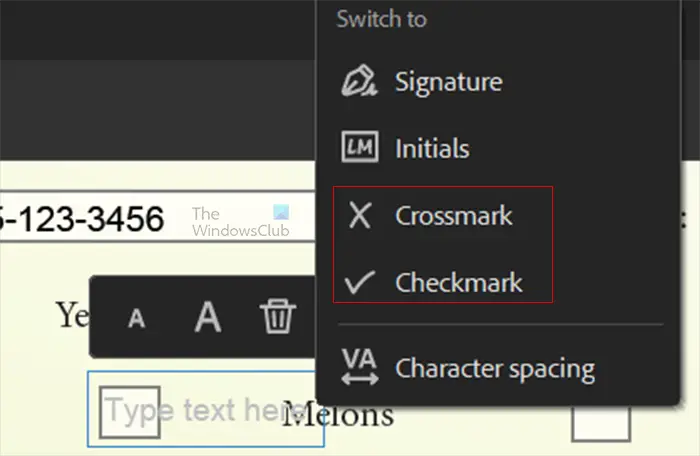Increase text size with large A
This screenshot has width=700, height=456.
pos(208,317)
